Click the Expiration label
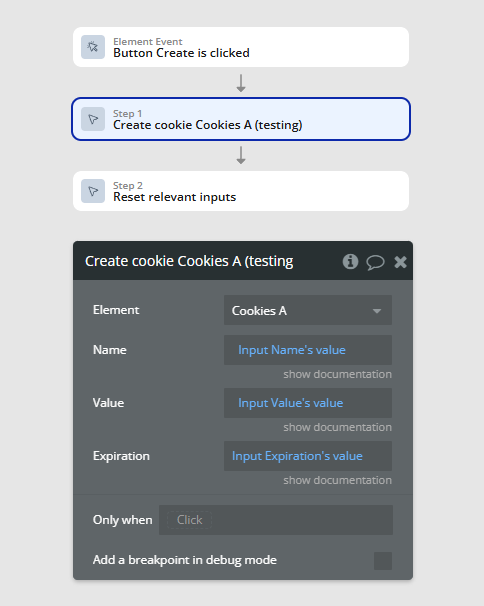Screen dimensions: 484x606 [x=121, y=456]
